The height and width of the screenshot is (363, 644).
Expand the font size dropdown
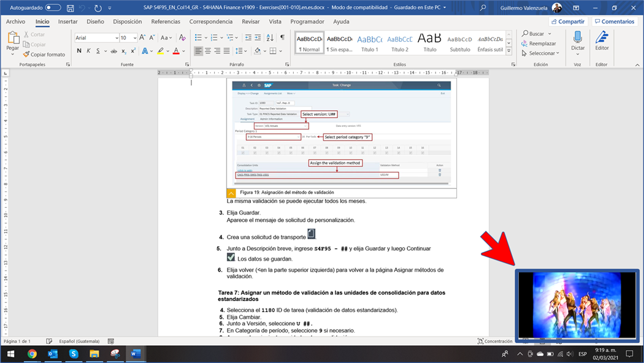coord(134,38)
